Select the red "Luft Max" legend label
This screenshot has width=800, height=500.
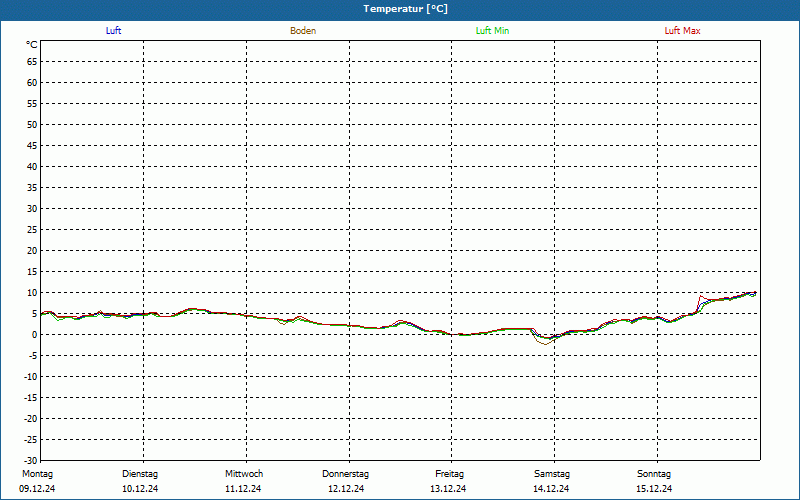pyautogui.click(x=682, y=31)
